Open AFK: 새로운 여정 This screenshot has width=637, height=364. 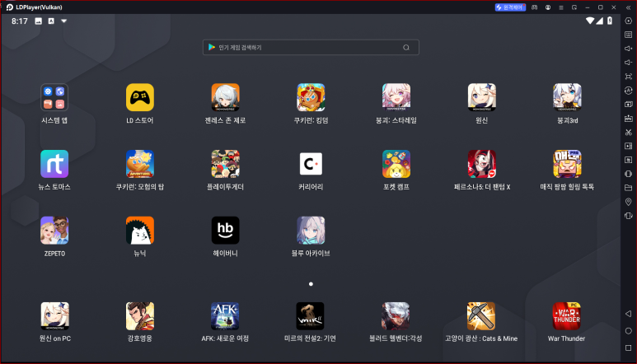[x=225, y=316]
